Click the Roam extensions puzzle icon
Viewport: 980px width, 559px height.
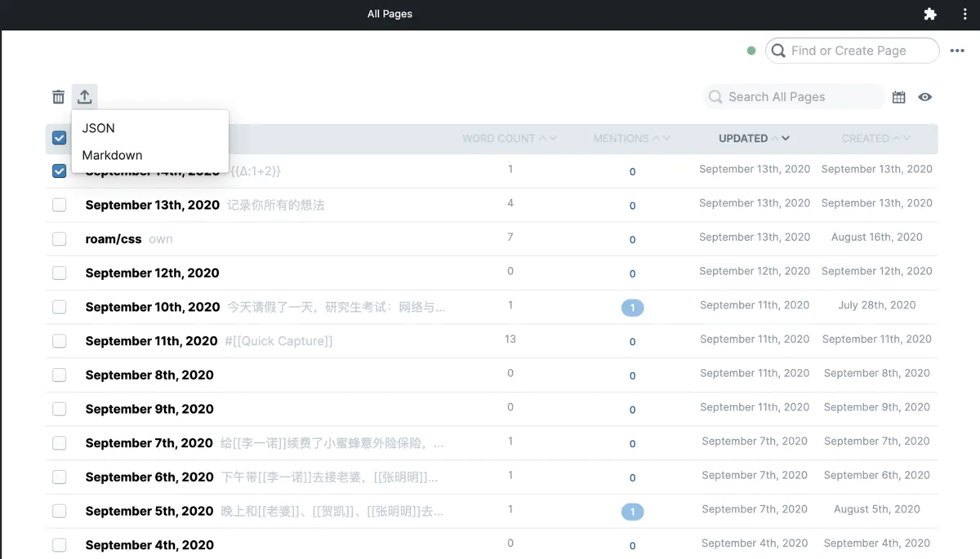(x=930, y=13)
